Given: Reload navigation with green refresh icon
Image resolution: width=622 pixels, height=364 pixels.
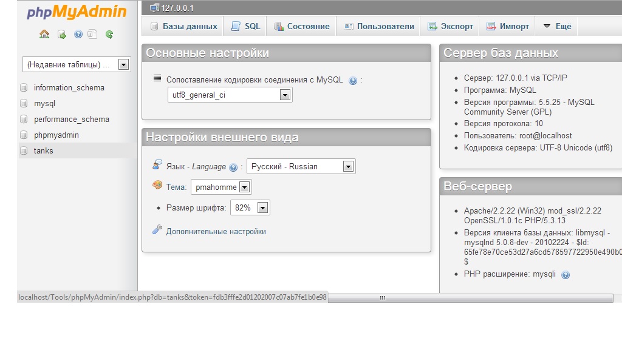Looking at the screenshot, I should pyautogui.click(x=109, y=35).
